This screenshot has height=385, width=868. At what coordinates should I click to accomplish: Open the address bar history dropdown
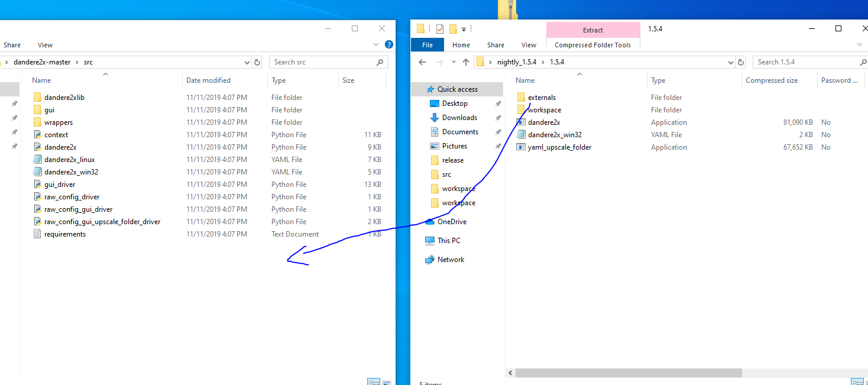pyautogui.click(x=730, y=62)
